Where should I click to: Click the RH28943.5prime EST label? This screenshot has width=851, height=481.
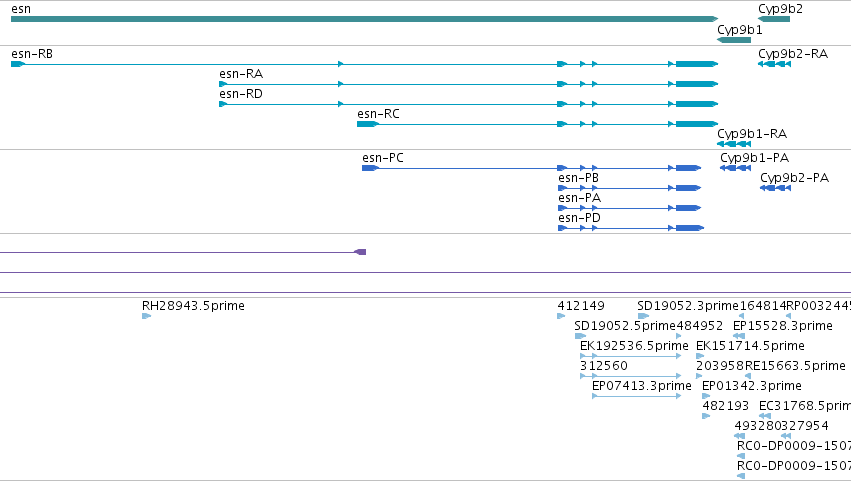pos(193,306)
